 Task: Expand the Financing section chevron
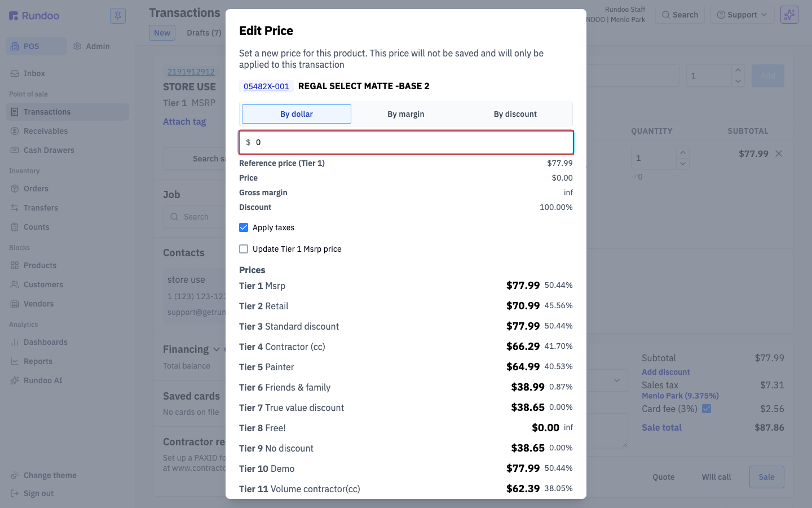pyautogui.click(x=217, y=349)
